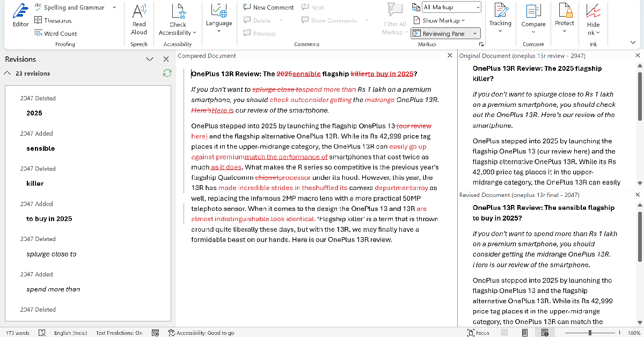Select the added 'to buy in 2025' revision
Image resolution: width=644 pixels, height=337 pixels.
(x=49, y=219)
